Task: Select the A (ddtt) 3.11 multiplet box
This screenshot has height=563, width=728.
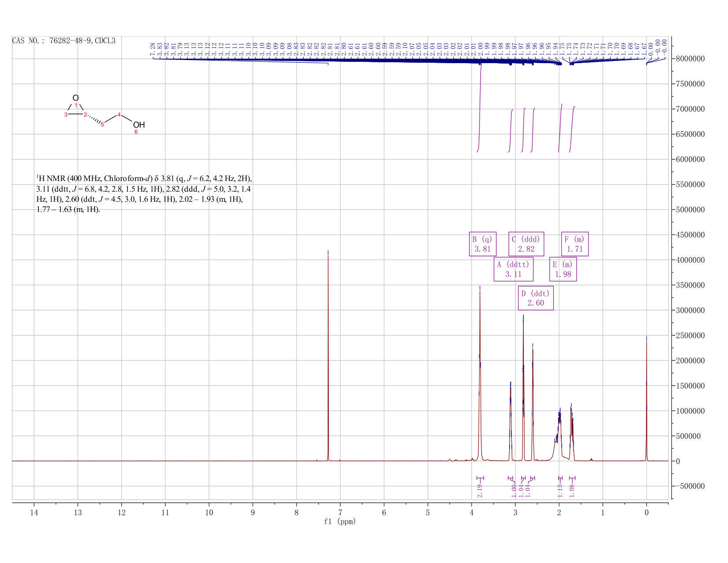Action: coord(513,269)
